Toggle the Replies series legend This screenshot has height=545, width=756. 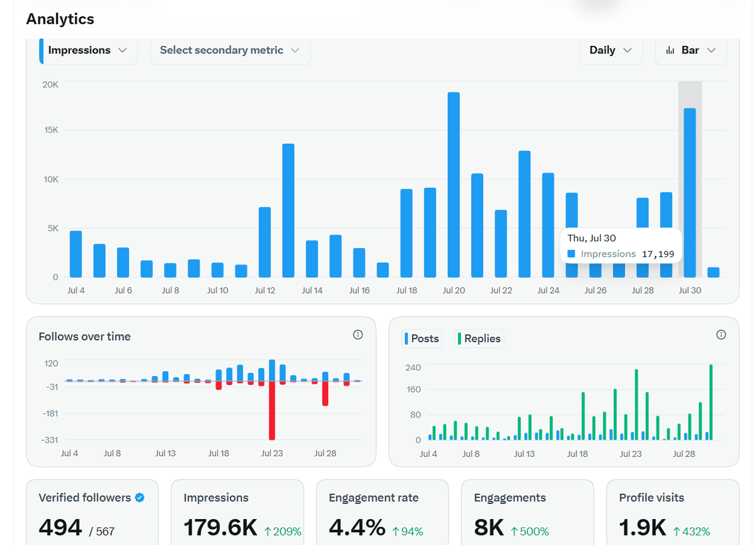[x=479, y=339]
